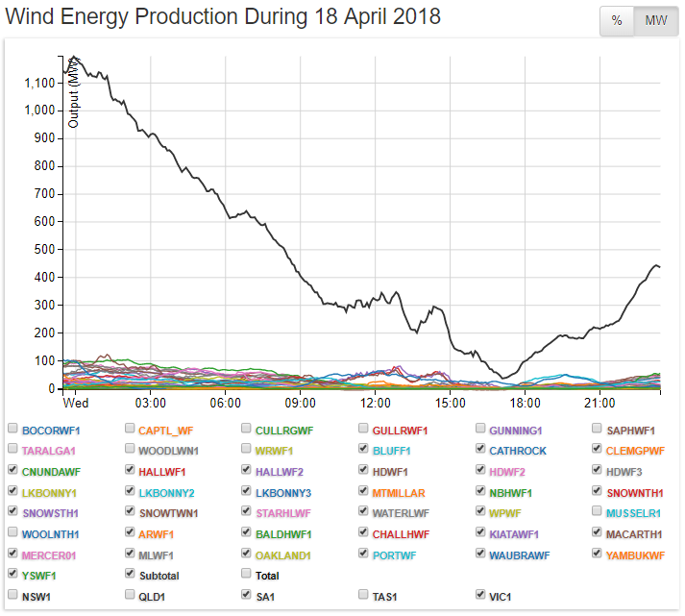Hide the CATHROCK series
This screenshot has width=685, height=616.
coord(481,449)
